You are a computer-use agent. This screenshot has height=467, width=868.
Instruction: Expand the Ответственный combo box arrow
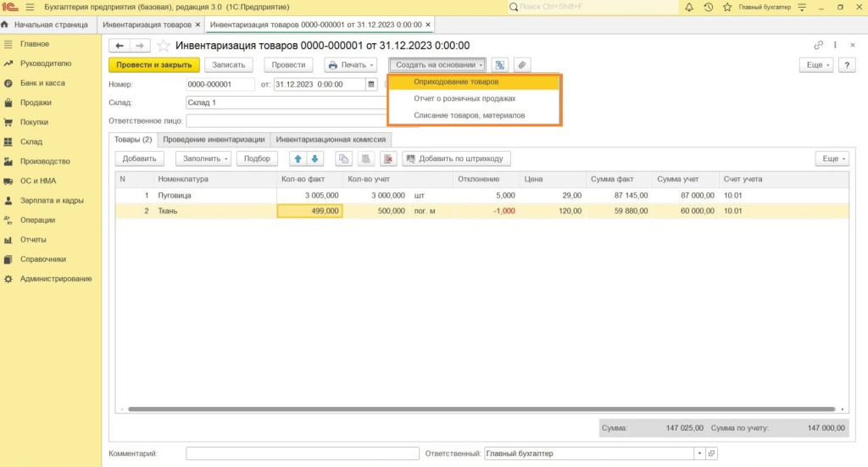[x=698, y=453]
